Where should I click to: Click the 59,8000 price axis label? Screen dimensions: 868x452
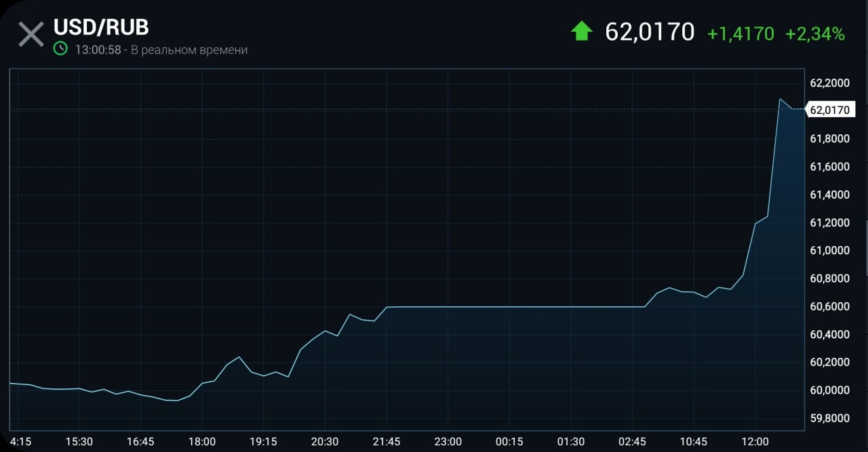pos(829,418)
